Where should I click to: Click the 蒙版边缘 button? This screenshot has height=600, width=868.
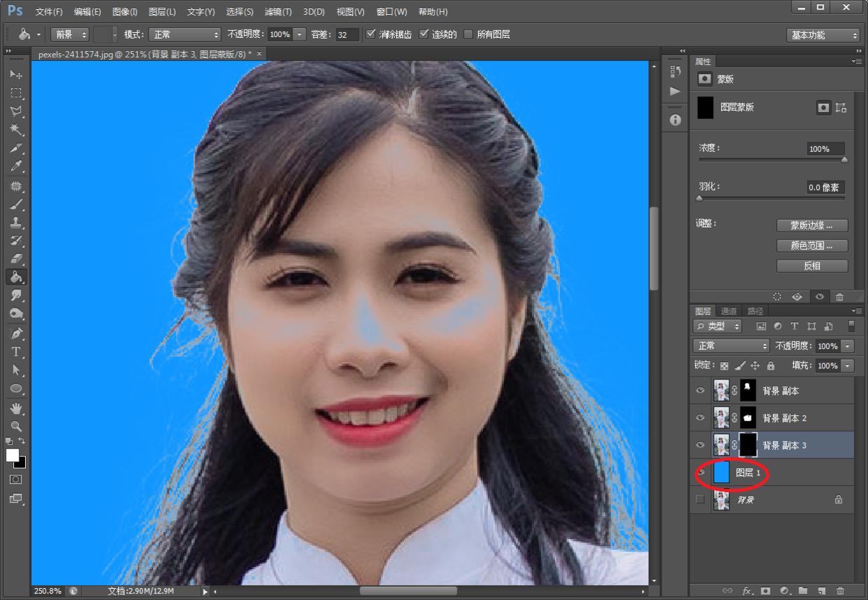812,225
